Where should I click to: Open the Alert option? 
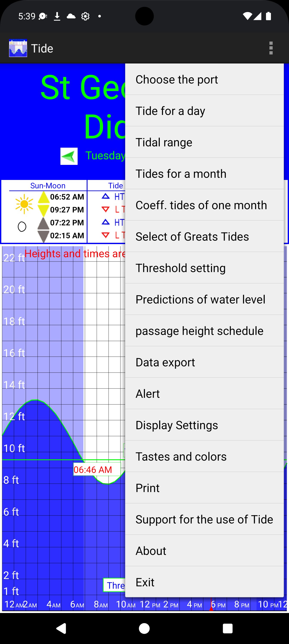point(204,393)
